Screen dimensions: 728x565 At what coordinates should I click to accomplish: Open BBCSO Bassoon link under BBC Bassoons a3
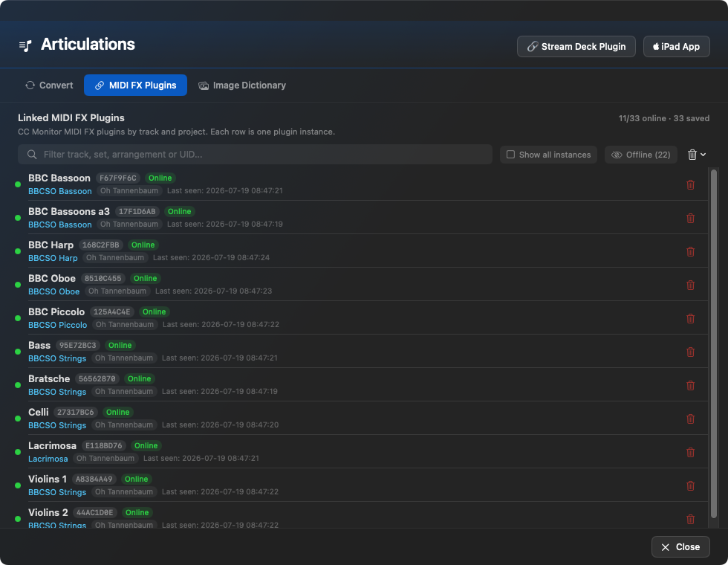[60, 225]
